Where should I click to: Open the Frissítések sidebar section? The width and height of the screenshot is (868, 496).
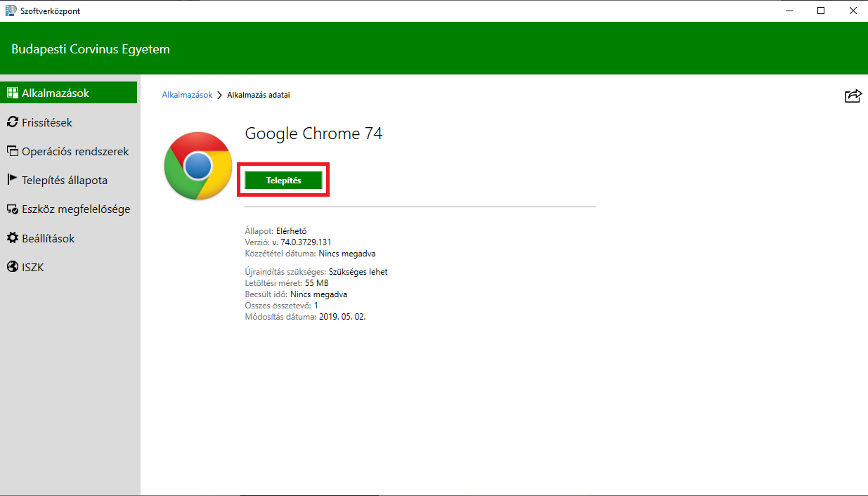point(69,122)
